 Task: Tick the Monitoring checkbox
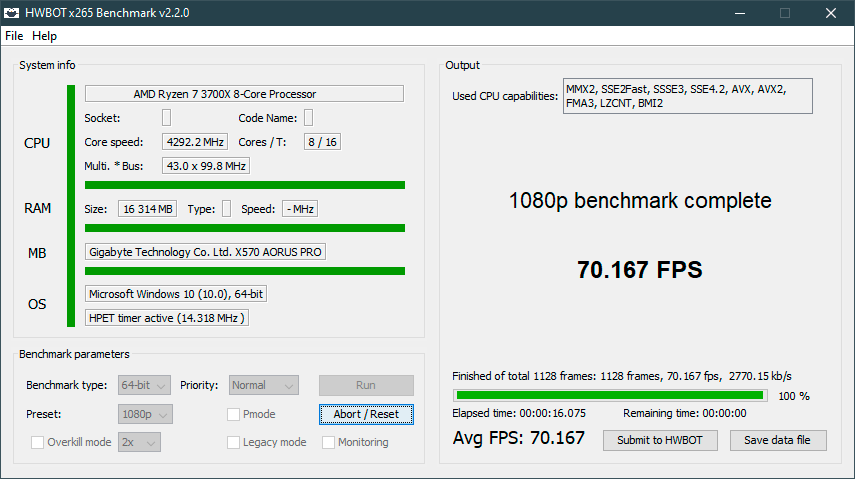328,442
